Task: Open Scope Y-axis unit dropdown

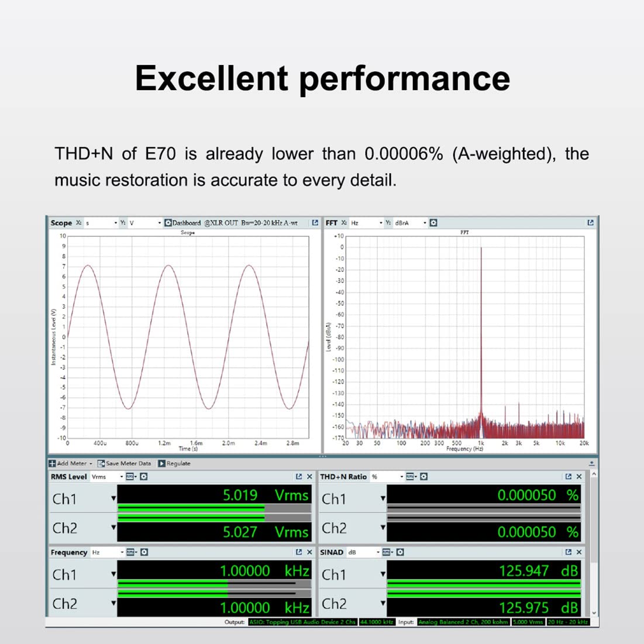Action: (145, 223)
